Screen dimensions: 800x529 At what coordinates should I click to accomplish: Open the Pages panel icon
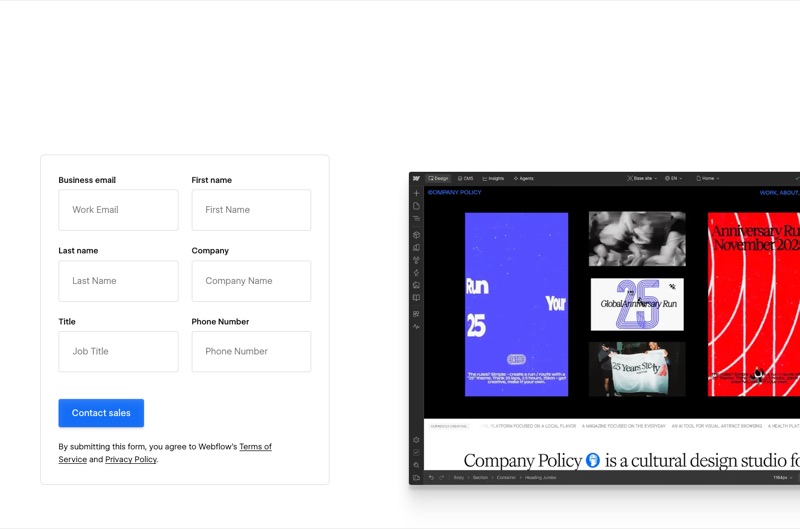pyautogui.click(x=416, y=206)
